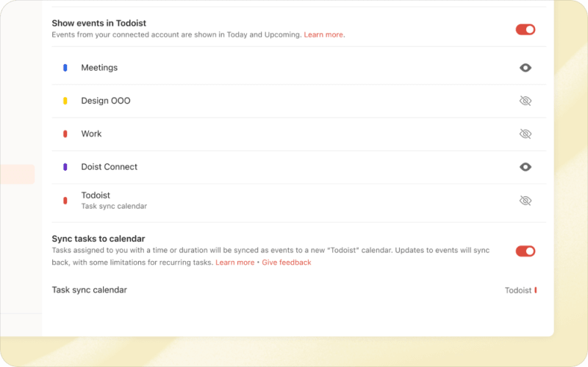Click the yellow Design OOO color marker
The height and width of the screenshot is (367, 588).
pyautogui.click(x=65, y=101)
